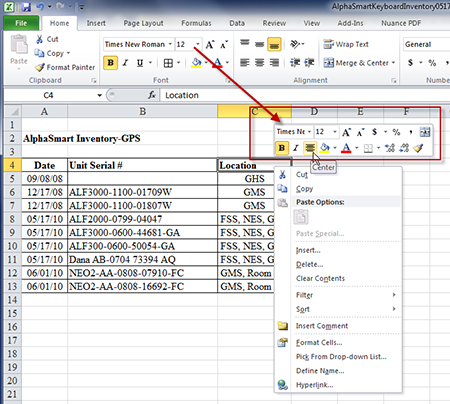This screenshot has height=404, width=450.
Task: Click the Orientation icon in the Alignment group
Action: [295, 44]
